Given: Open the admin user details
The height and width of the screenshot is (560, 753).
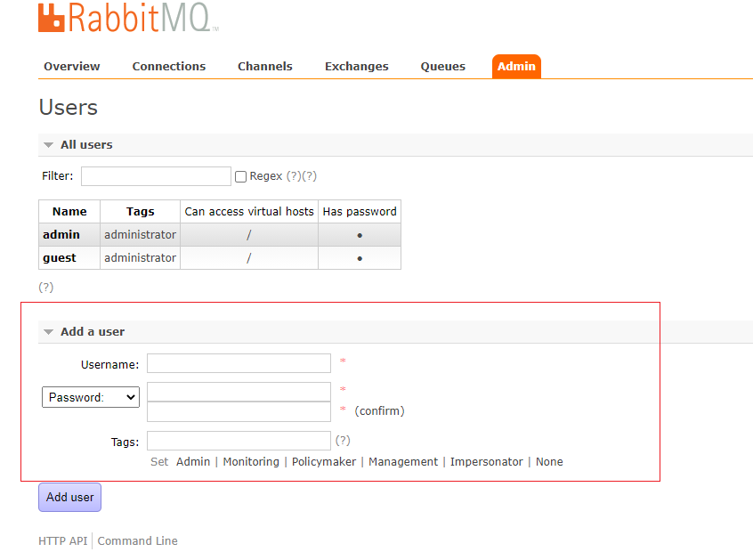Looking at the screenshot, I should click(61, 235).
